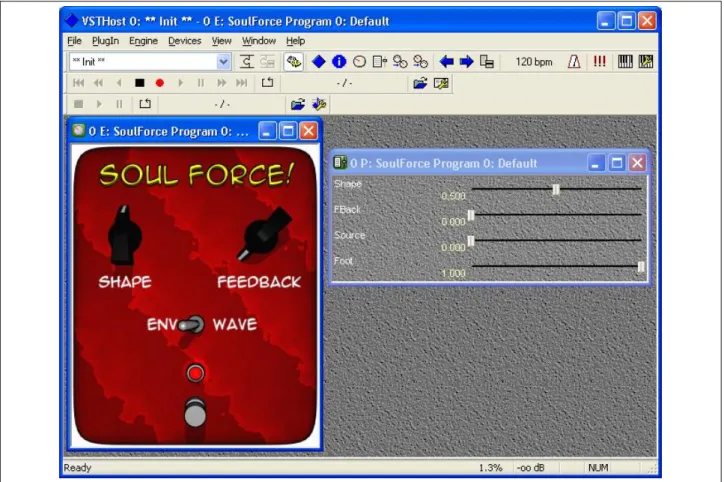
Task: Click the metronome icon
Action: (x=574, y=61)
